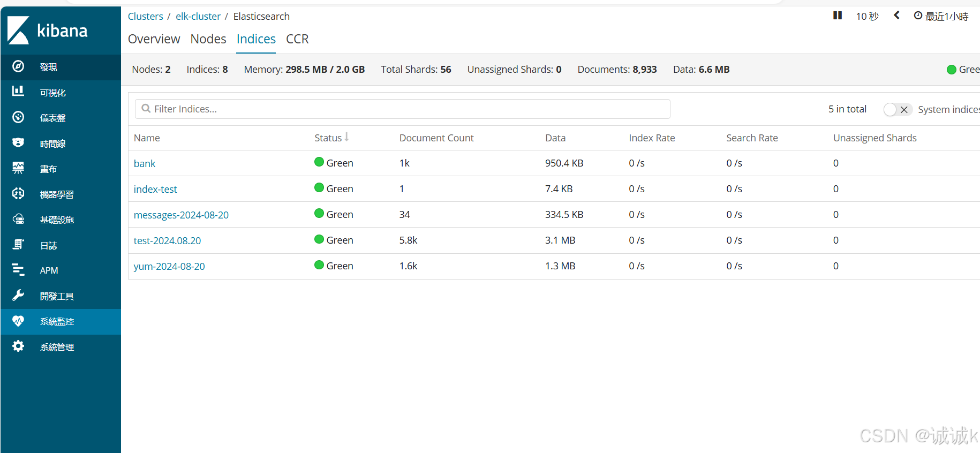Click the 950.4 KB data cell
980x453 pixels.
point(564,163)
